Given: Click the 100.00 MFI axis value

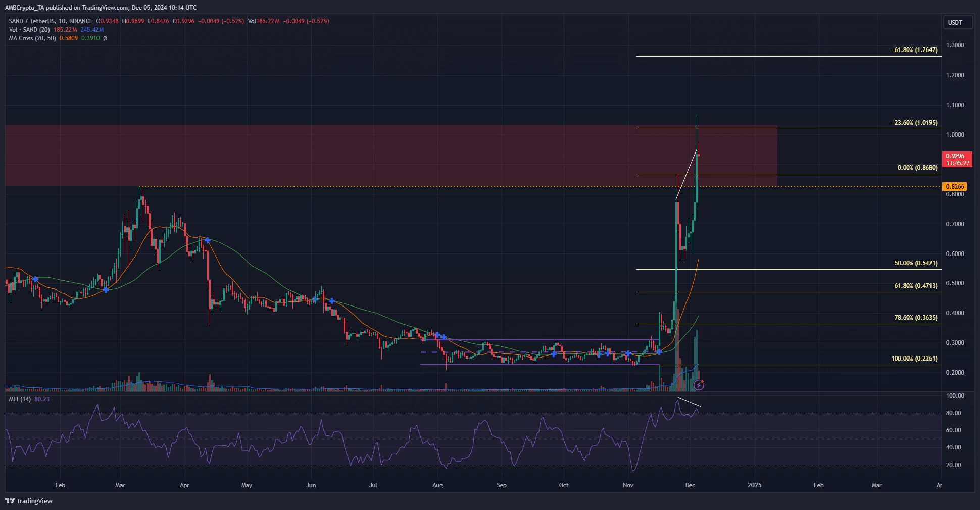Looking at the screenshot, I should (x=955, y=396).
